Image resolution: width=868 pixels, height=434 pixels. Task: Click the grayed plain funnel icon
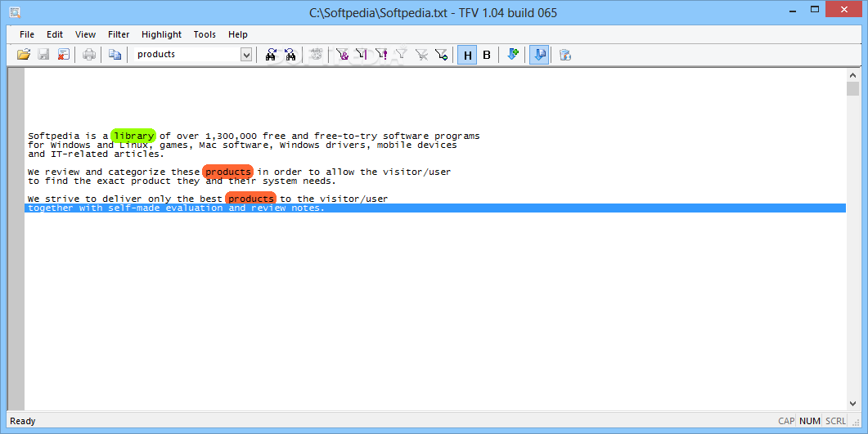tap(401, 54)
